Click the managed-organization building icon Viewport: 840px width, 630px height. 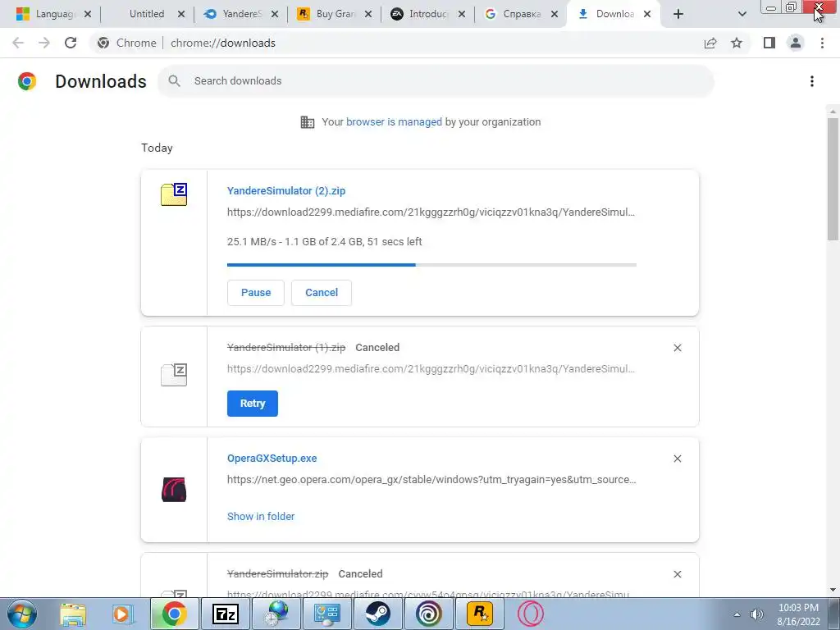308,122
